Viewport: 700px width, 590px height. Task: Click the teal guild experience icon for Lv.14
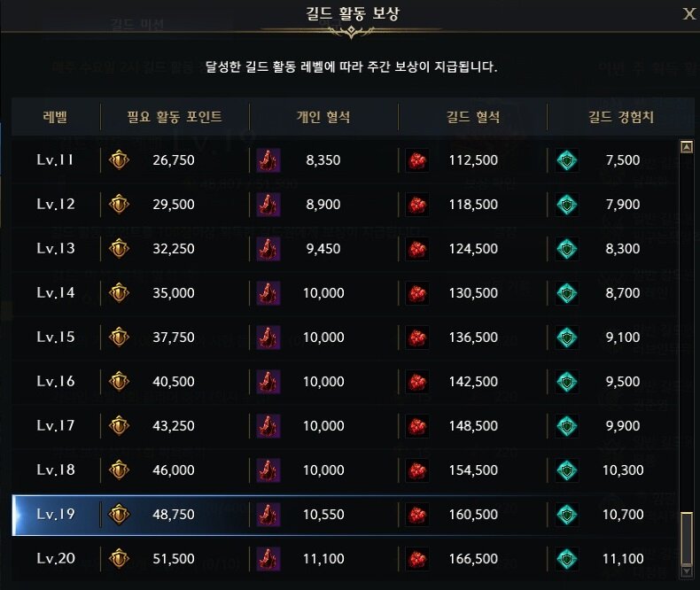pos(567,293)
